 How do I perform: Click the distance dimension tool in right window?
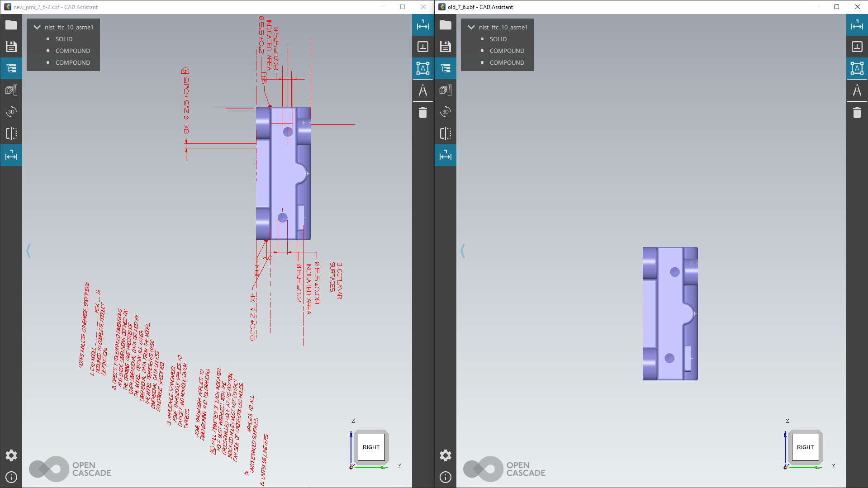[x=857, y=25]
